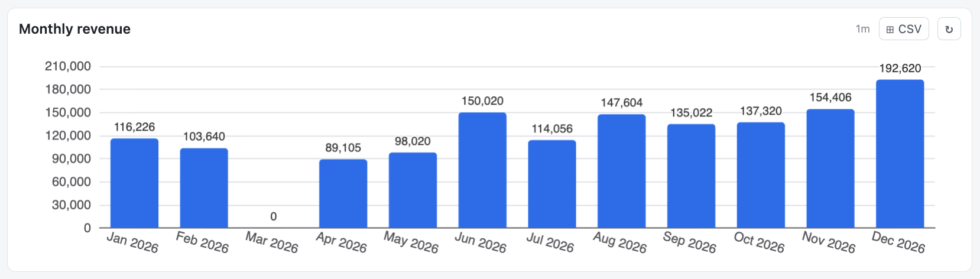The image size is (980, 279).
Task: Click the Monthly revenue title
Action: (74, 29)
